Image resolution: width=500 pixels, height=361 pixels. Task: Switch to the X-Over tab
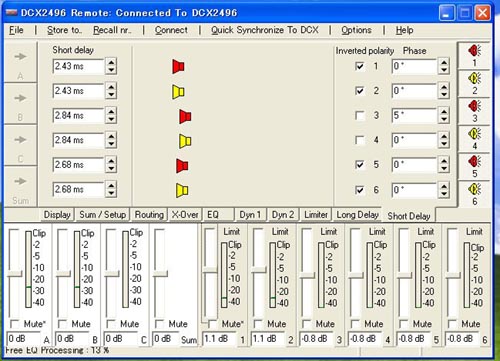pyautogui.click(x=185, y=215)
